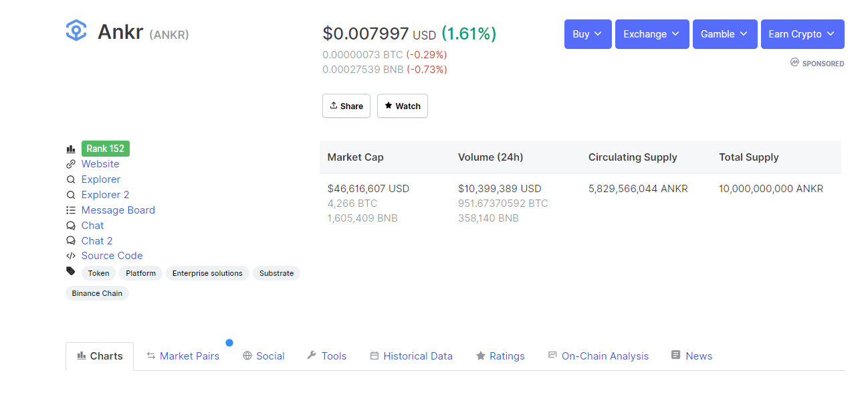This screenshot has height=393, width=868.
Task: Open the News tab
Action: pos(691,356)
